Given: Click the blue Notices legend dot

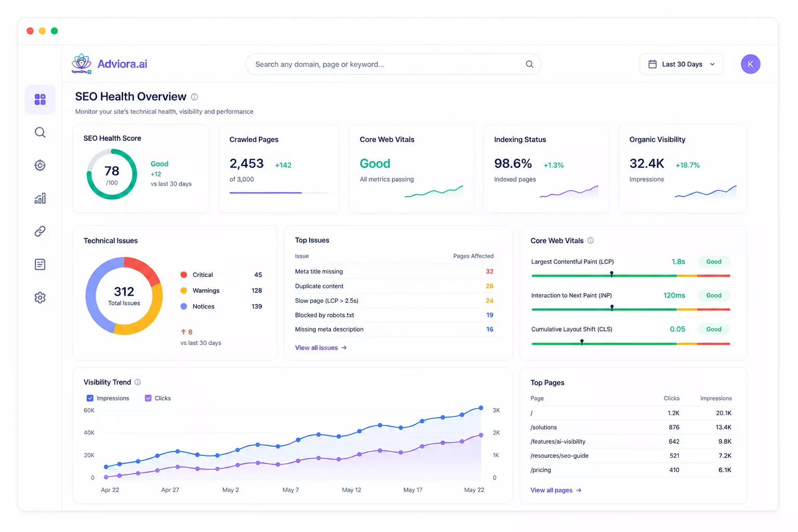Looking at the screenshot, I should [184, 307].
